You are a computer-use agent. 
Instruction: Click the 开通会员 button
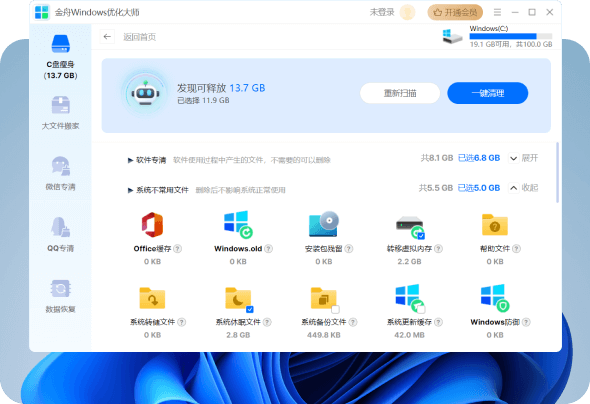[455, 12]
